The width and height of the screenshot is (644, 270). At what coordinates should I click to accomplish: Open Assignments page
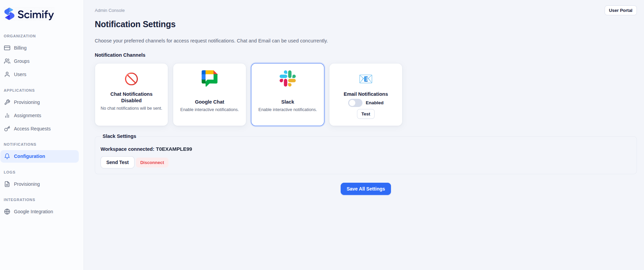tap(39, 115)
